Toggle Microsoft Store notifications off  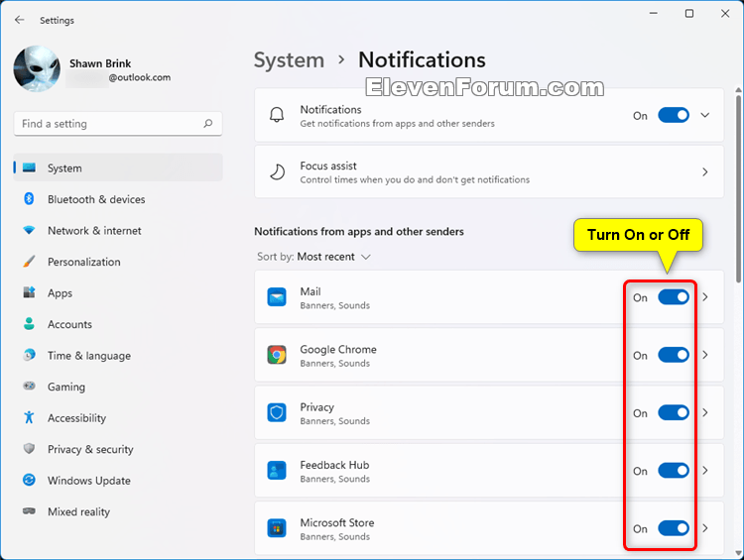click(674, 528)
